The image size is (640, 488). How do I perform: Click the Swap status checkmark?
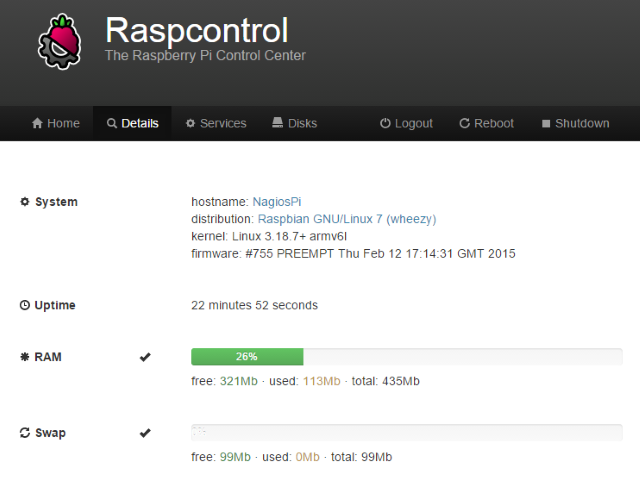[145, 433]
